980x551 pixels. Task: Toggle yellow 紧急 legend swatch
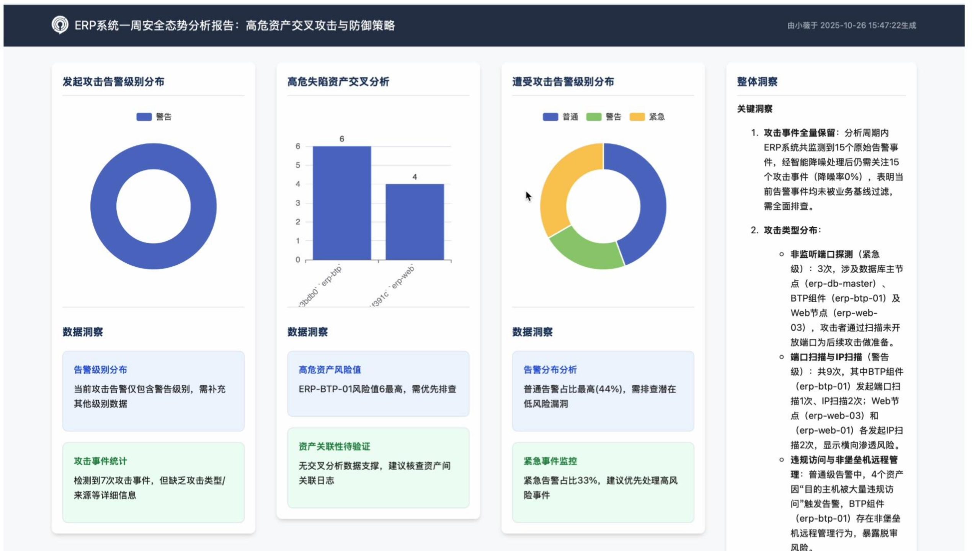coord(637,117)
